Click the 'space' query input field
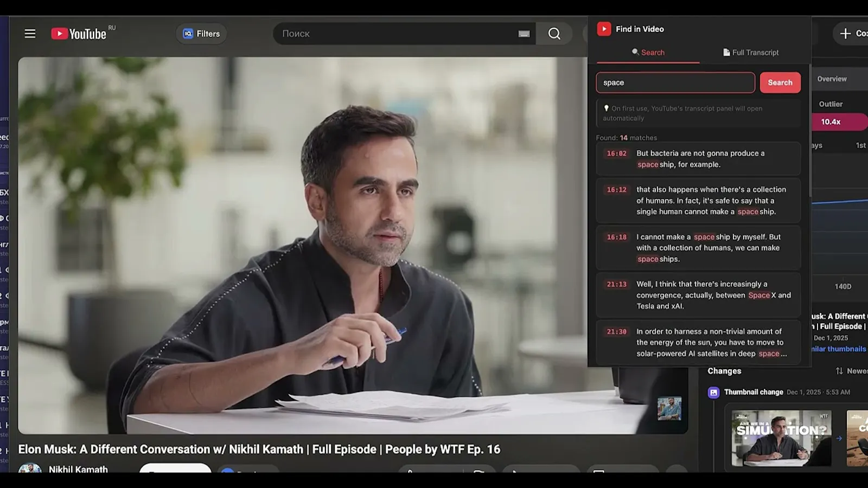This screenshot has height=488, width=868. pyautogui.click(x=675, y=82)
